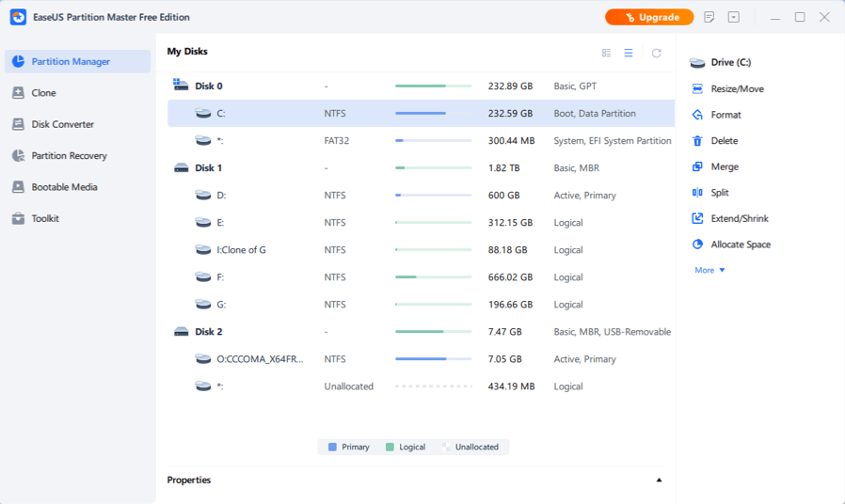845x504 pixels.
Task: Click the Delete trash icon
Action: (697, 141)
